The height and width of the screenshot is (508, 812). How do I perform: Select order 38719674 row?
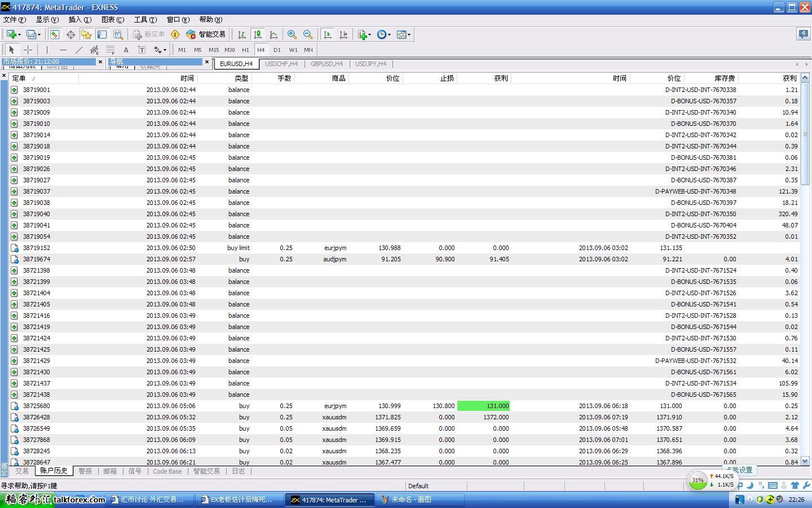click(404, 259)
